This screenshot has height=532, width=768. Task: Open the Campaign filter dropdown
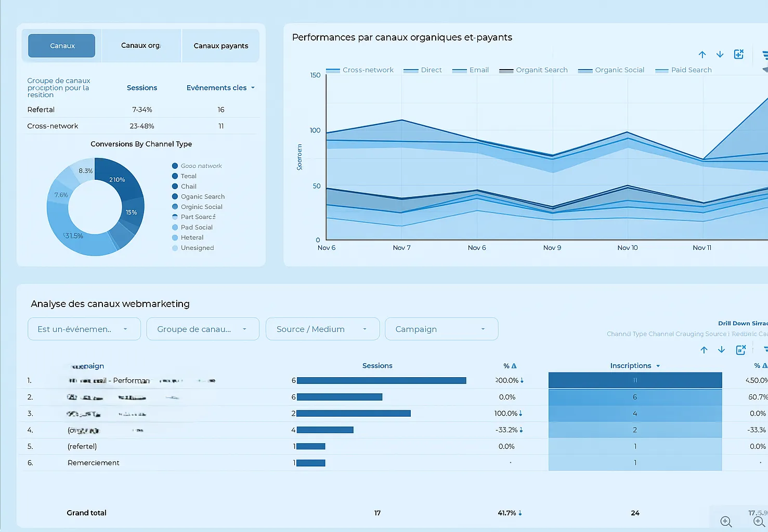[441, 329]
